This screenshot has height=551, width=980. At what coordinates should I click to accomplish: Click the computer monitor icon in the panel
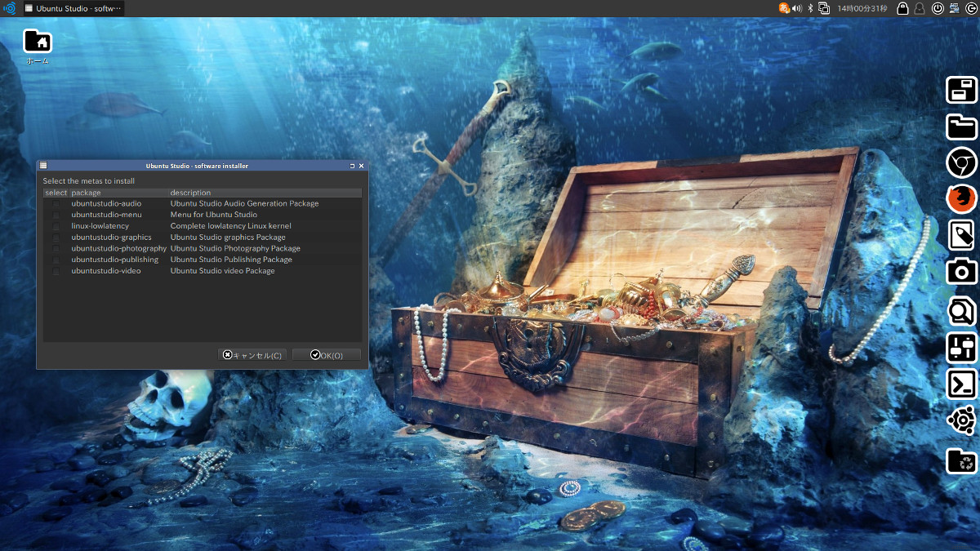tap(954, 8)
